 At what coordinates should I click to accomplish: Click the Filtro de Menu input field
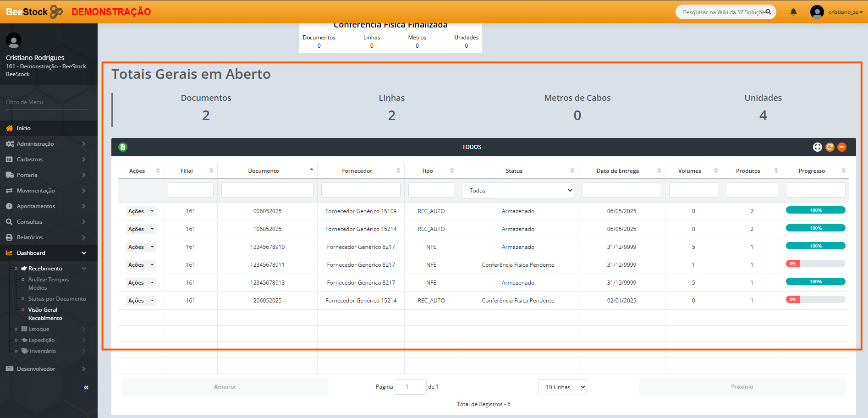point(47,102)
